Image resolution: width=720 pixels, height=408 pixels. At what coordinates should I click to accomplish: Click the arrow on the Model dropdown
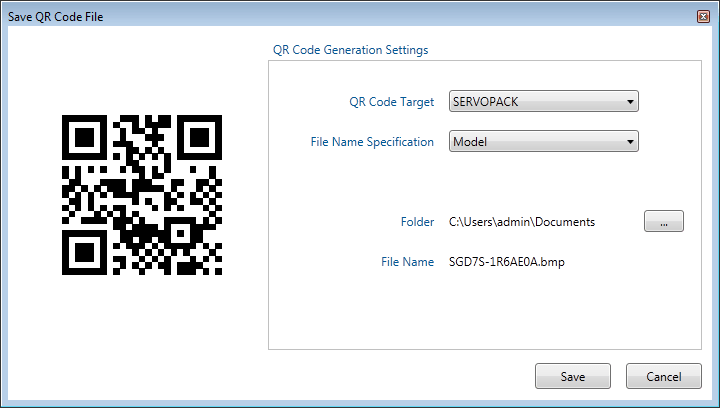(629, 142)
